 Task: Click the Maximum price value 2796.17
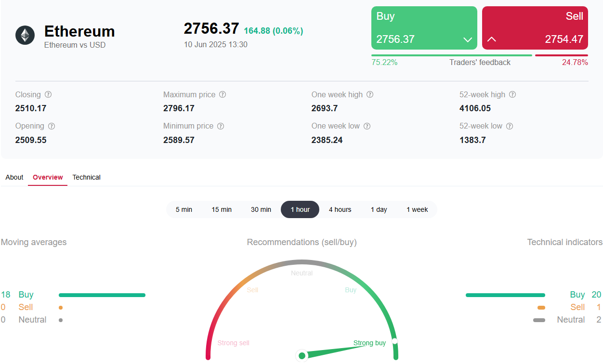179,108
